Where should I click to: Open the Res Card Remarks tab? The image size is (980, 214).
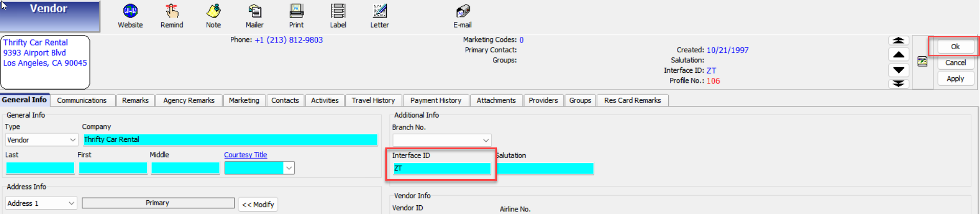(633, 100)
